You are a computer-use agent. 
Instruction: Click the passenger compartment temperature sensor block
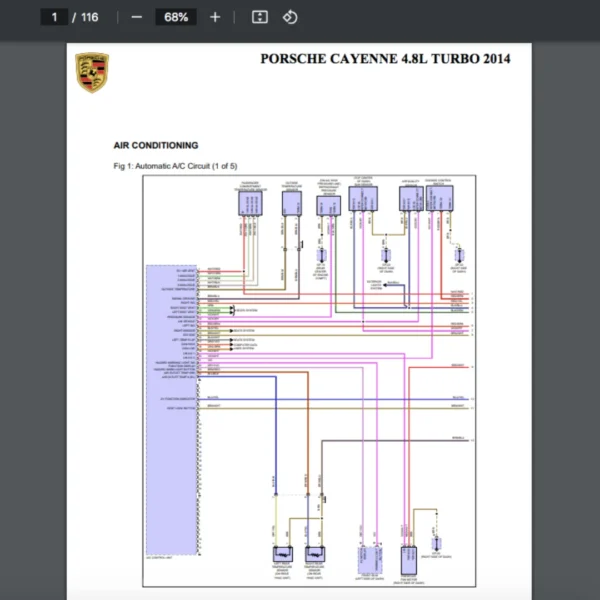tap(250, 203)
